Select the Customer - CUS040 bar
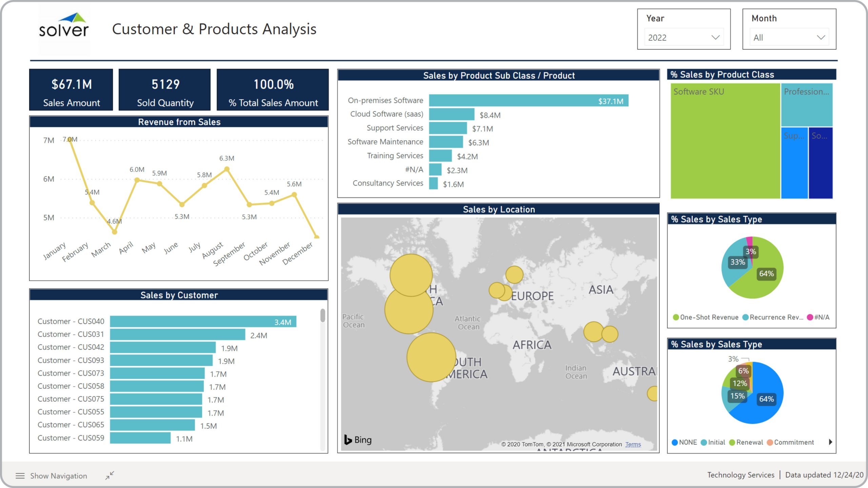Screen dimensions: 868x488 (203, 322)
